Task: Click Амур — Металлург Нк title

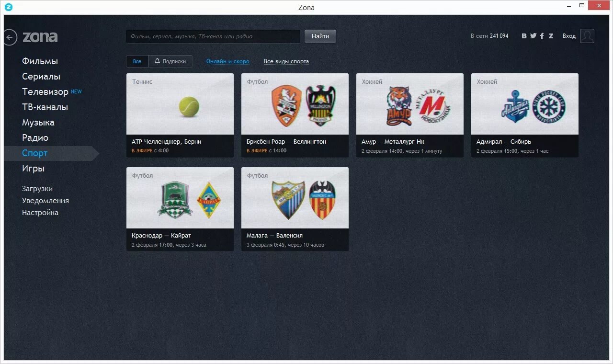Action: click(393, 142)
